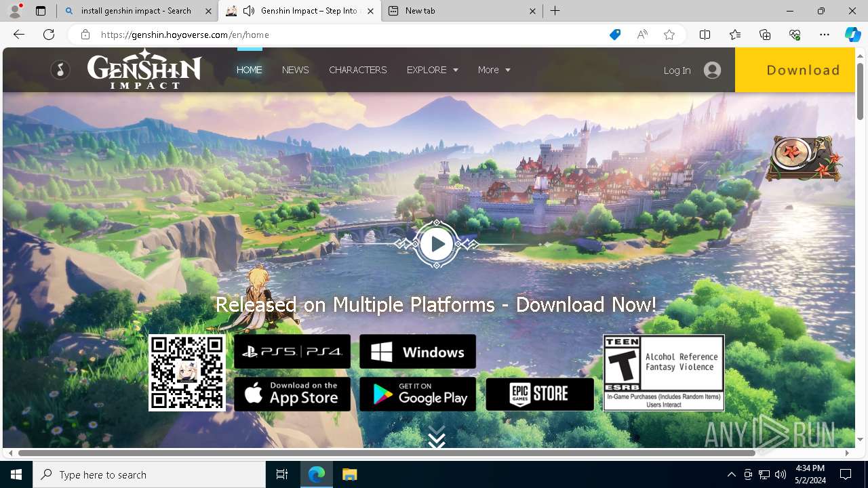
Task: Open the clock showing 4:34 PM
Action: pyautogui.click(x=810, y=474)
